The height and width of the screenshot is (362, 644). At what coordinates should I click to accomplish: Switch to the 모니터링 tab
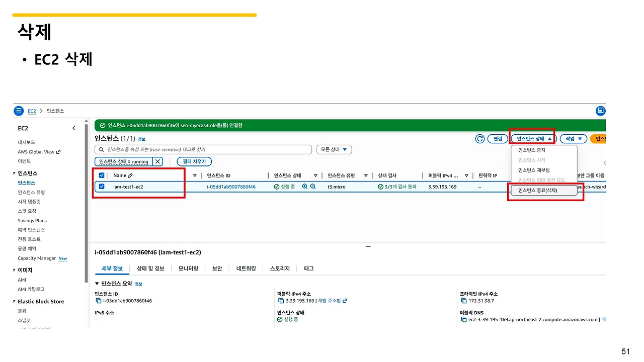188,268
